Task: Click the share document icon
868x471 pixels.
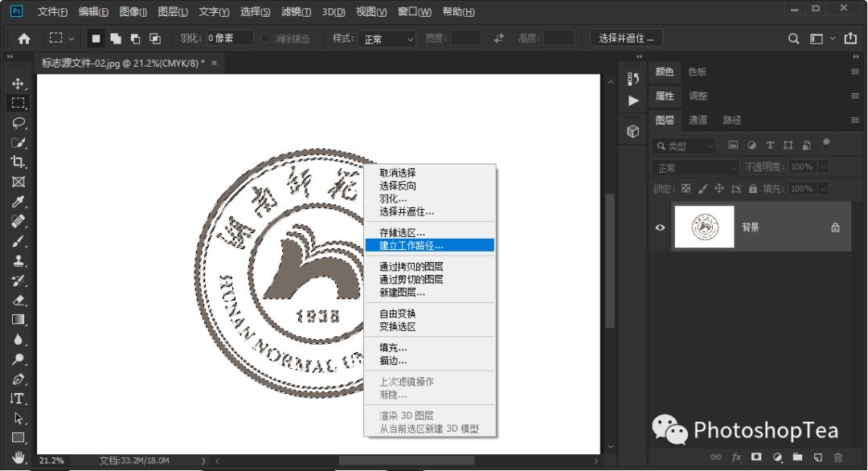Action: pyautogui.click(x=850, y=39)
